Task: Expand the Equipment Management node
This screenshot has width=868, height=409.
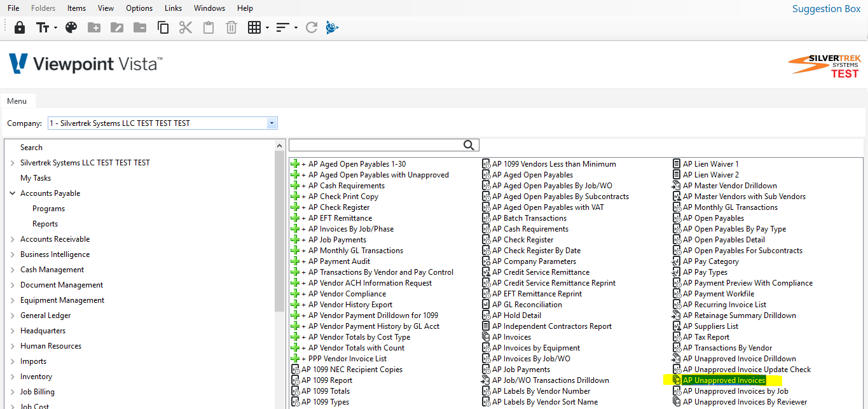Action: click(x=12, y=300)
